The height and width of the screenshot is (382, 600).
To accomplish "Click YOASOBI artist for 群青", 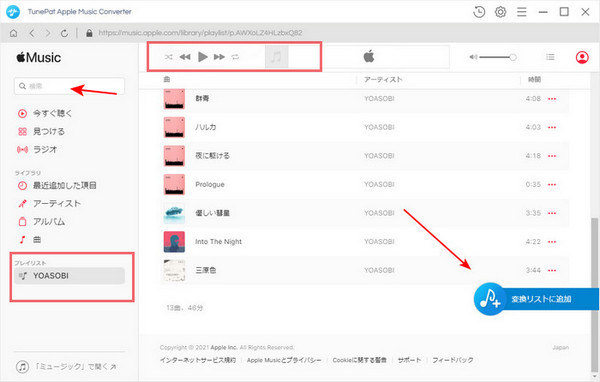I will [379, 99].
